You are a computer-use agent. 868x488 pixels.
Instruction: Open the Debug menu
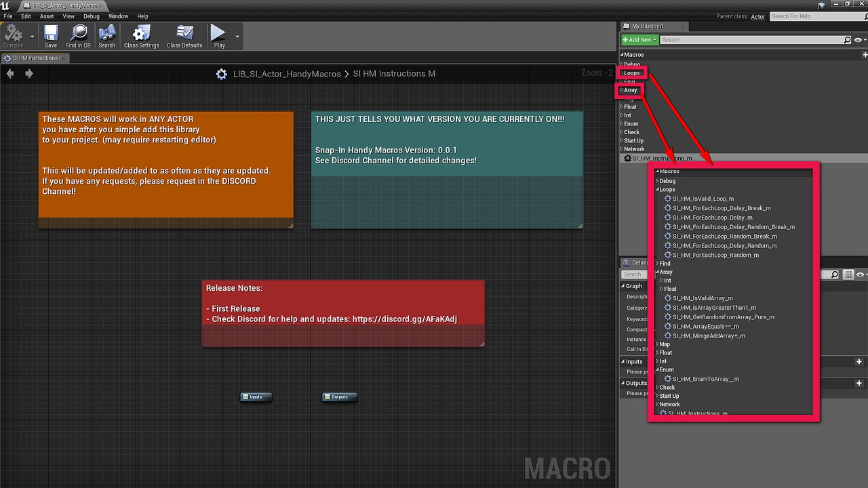click(91, 16)
